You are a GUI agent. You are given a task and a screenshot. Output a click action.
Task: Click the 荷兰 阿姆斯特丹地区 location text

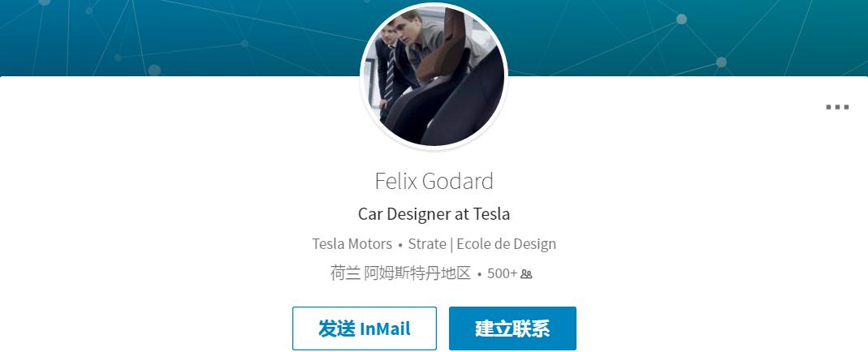pyautogui.click(x=400, y=273)
